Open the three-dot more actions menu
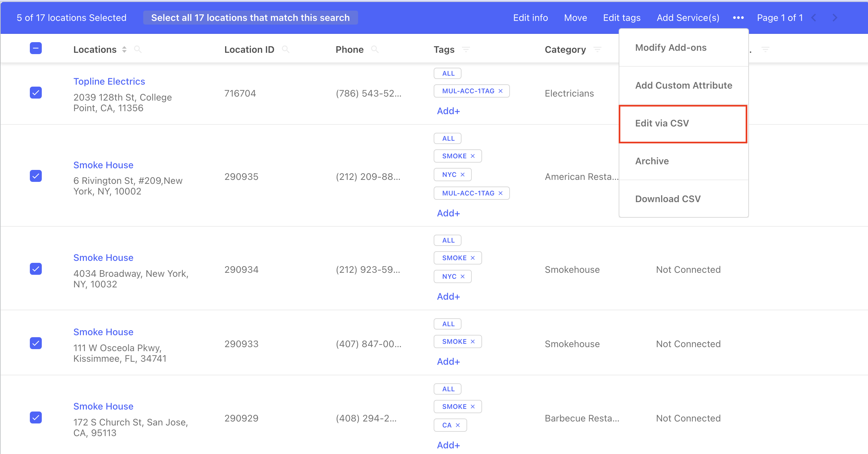868x454 pixels. (x=738, y=18)
